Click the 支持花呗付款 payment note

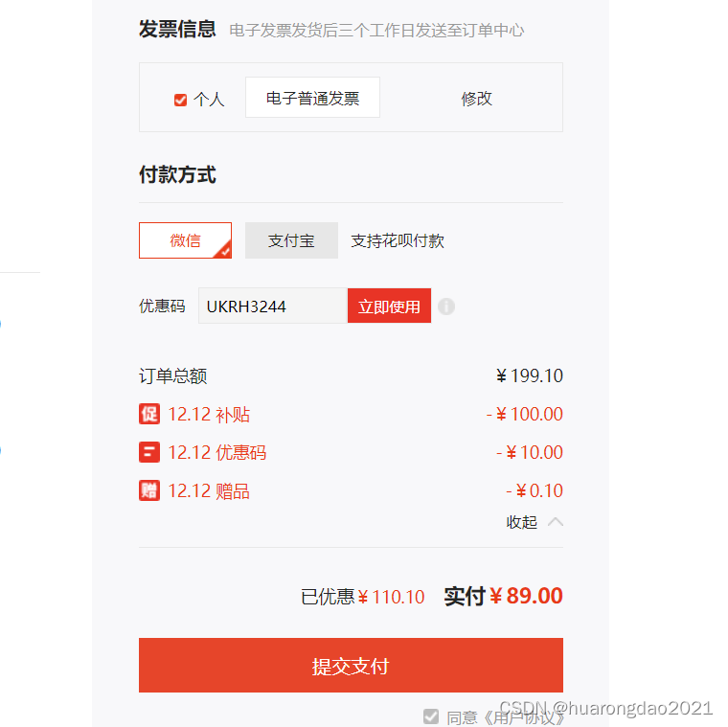[398, 240]
